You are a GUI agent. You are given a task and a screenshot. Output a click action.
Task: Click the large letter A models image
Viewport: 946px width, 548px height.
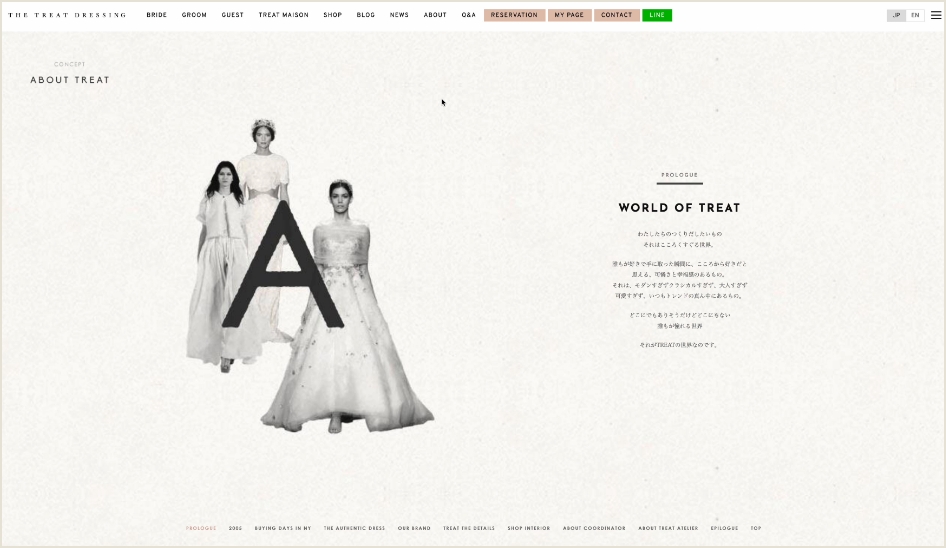coord(310,276)
